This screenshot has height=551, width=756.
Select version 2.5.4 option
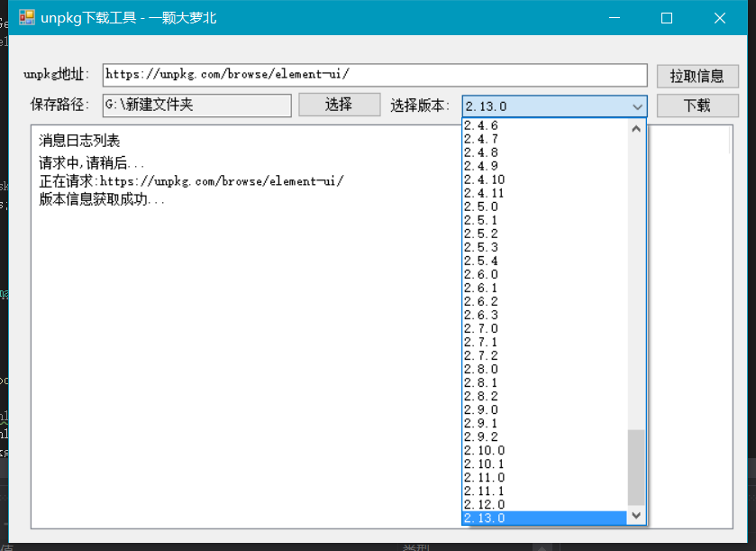(481, 261)
